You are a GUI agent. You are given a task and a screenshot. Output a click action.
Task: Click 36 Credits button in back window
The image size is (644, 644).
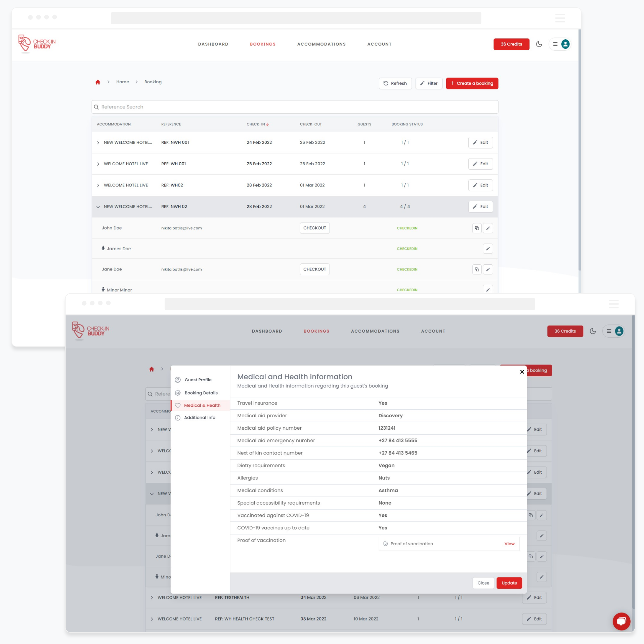pos(511,44)
